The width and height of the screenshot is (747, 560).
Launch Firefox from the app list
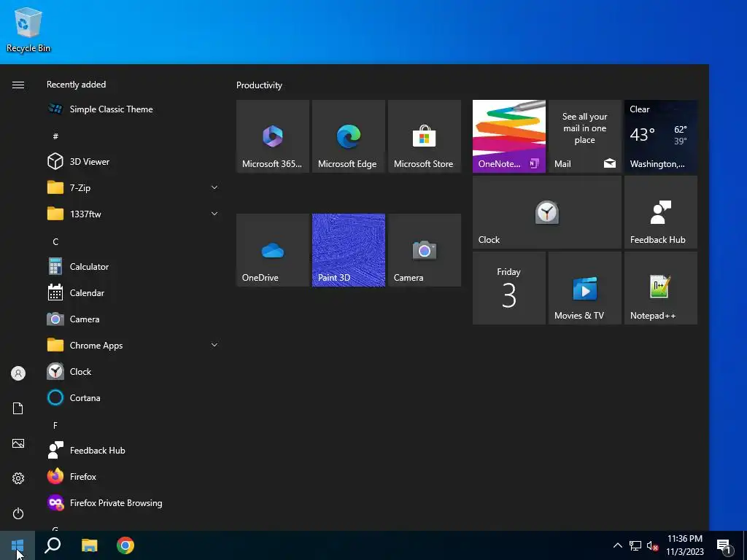point(133,477)
